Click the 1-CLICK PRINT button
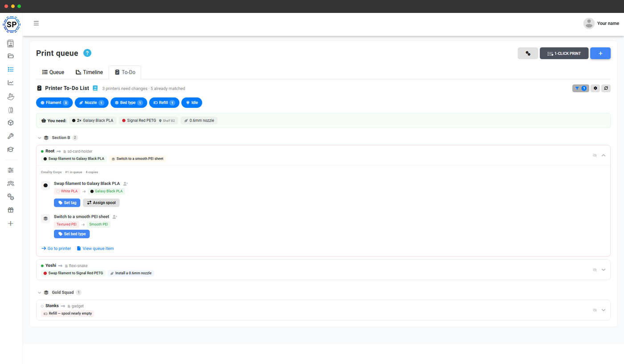Viewport: 624px width, 364px height. [564, 53]
